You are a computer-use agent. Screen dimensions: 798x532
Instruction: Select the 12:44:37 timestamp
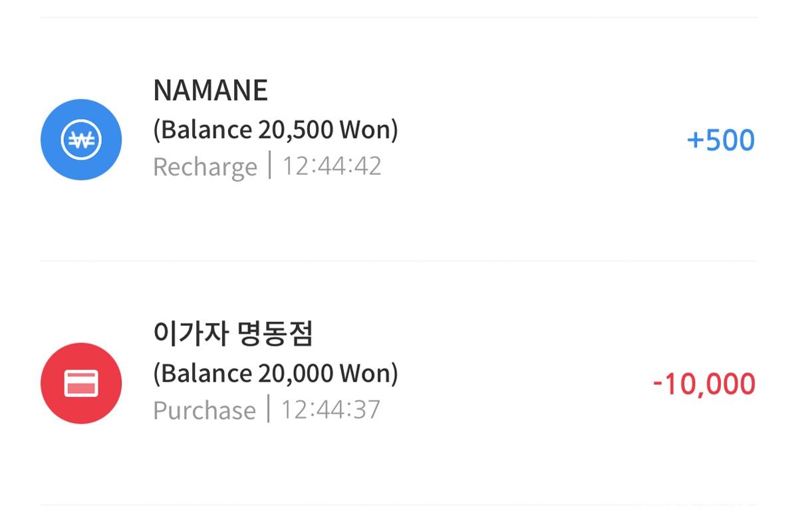click(331, 410)
